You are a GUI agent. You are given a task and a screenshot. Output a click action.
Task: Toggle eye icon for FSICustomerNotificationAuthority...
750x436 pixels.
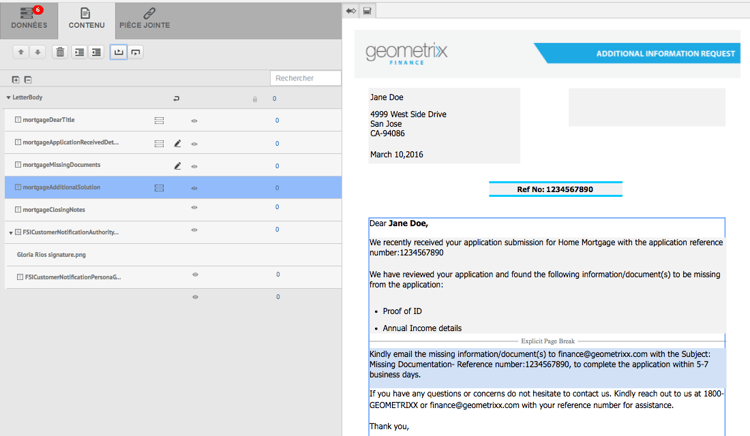coord(194,230)
